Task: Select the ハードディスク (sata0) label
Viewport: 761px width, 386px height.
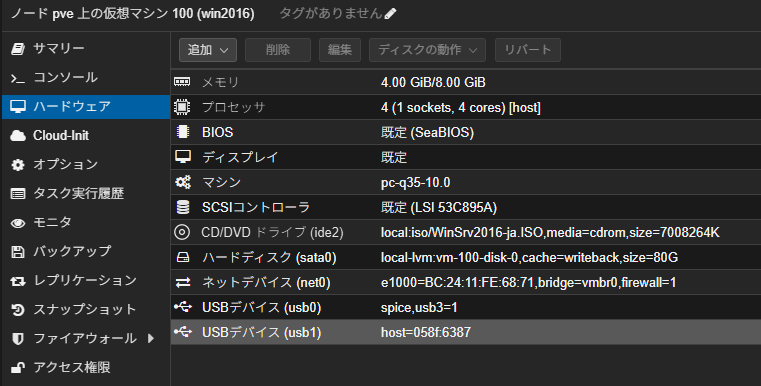Action: pyautogui.click(x=269, y=257)
